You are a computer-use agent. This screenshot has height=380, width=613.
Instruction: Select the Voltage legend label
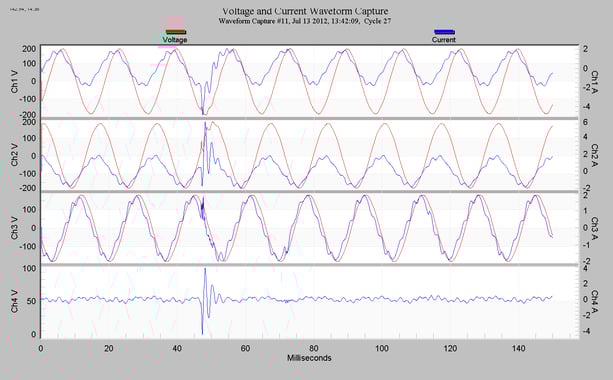(175, 40)
